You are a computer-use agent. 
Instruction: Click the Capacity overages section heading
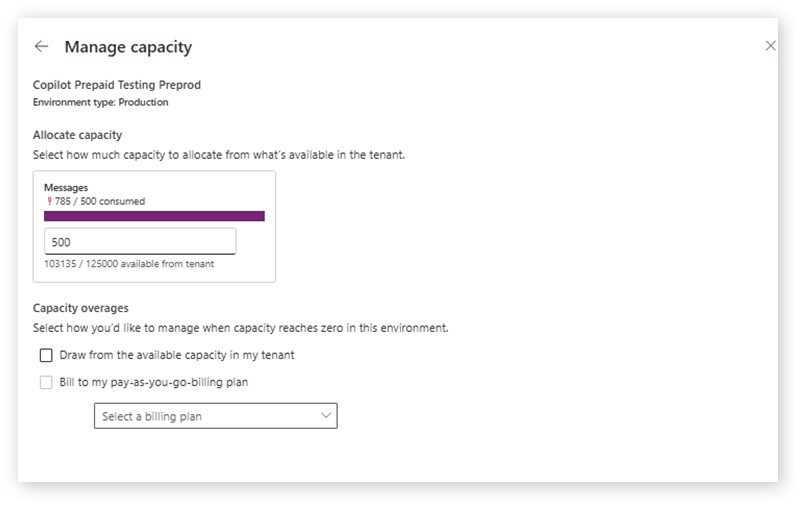(x=80, y=308)
